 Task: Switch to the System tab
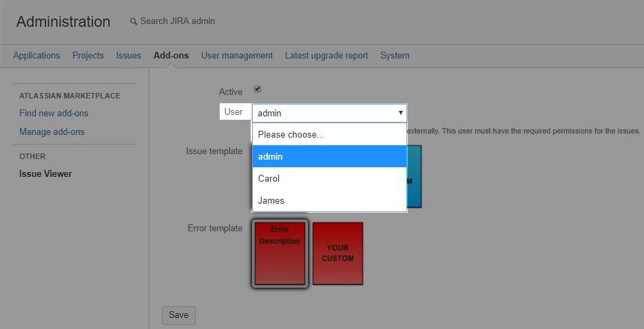[395, 55]
